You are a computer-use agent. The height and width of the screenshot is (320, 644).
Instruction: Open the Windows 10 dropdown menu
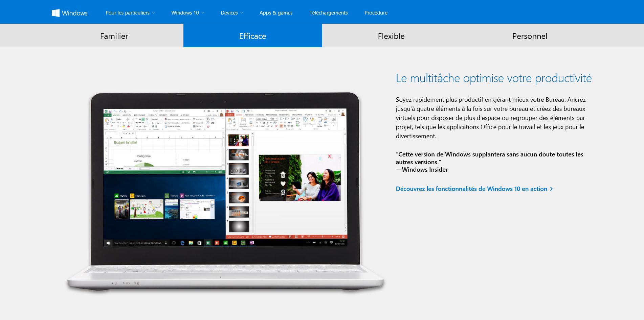[187, 13]
